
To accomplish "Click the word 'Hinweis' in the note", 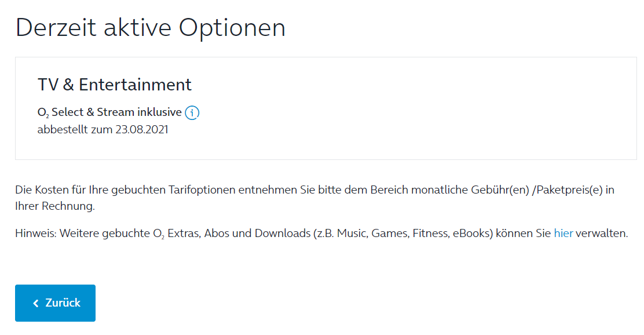I will click(x=36, y=233).
